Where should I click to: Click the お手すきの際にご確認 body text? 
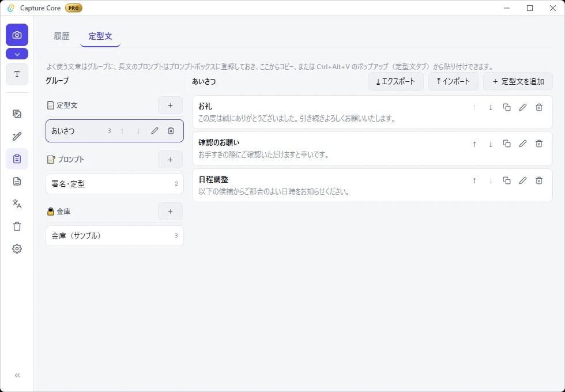coord(264,155)
